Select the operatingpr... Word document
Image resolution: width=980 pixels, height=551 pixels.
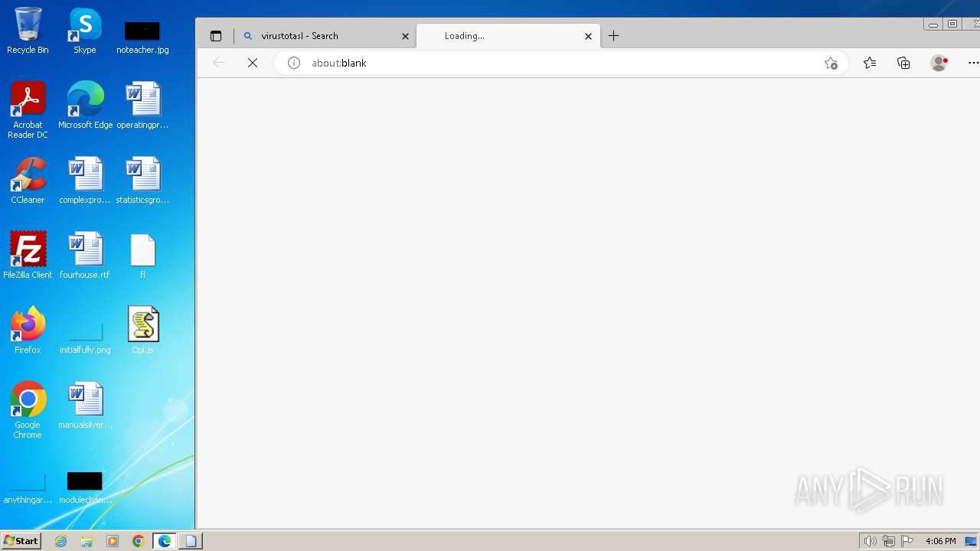click(x=142, y=106)
